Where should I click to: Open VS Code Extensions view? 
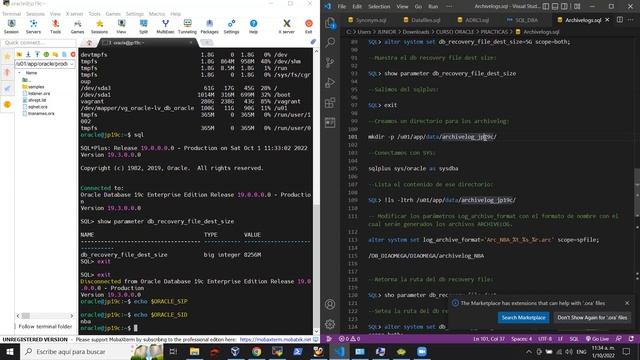[x=330, y=102]
